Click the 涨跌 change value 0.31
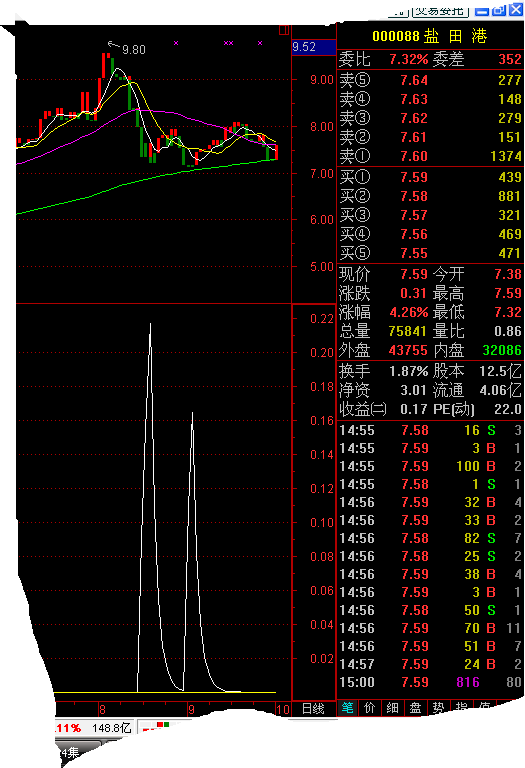Image resolution: width=525 pixels, height=768 pixels. pos(414,293)
